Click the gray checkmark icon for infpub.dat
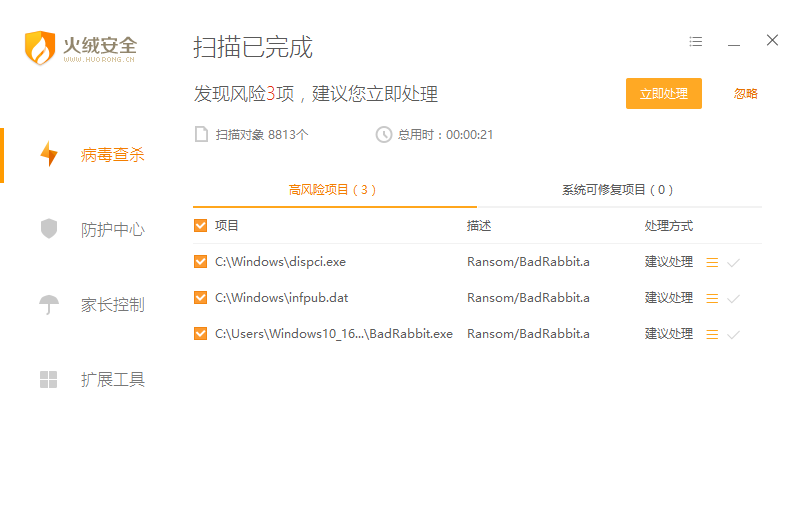The width and height of the screenshot is (800, 515). [733, 299]
